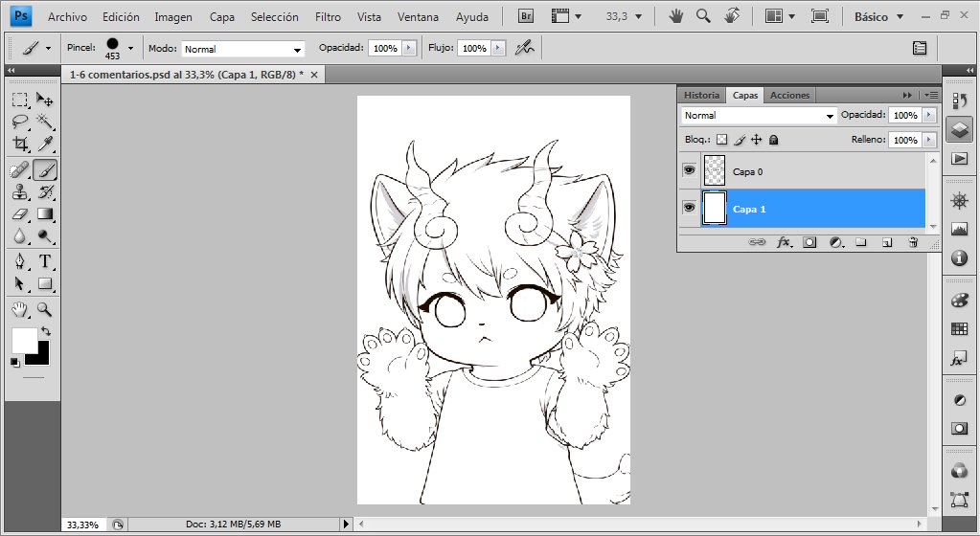
Task: Click the foreground color swatch
Action: coord(23,340)
